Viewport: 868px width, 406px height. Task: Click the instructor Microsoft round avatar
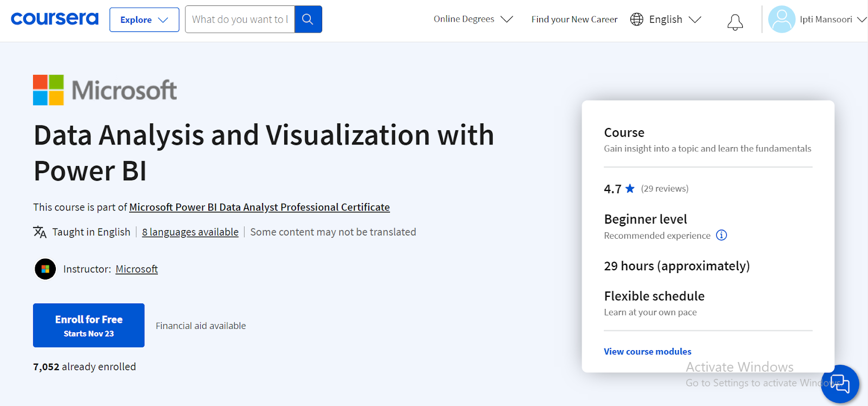coord(46,269)
